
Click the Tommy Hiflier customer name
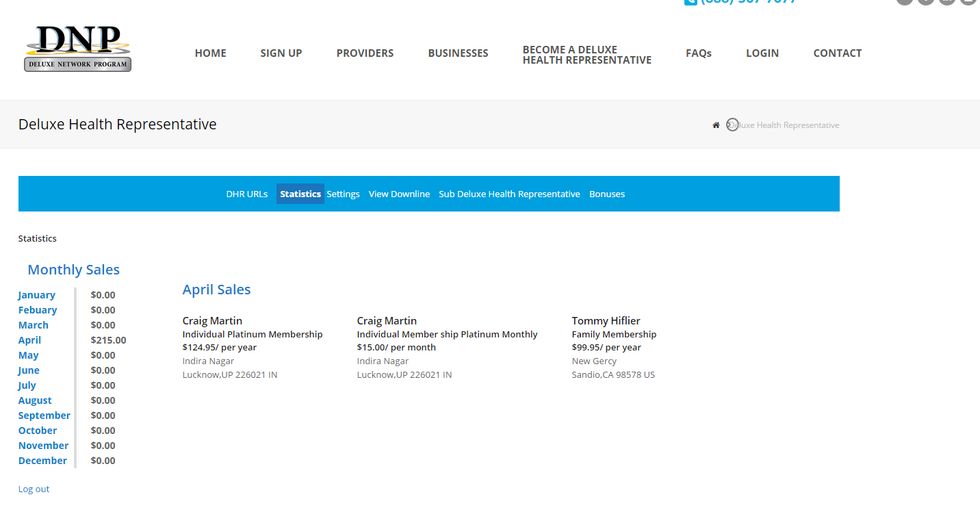pos(606,321)
